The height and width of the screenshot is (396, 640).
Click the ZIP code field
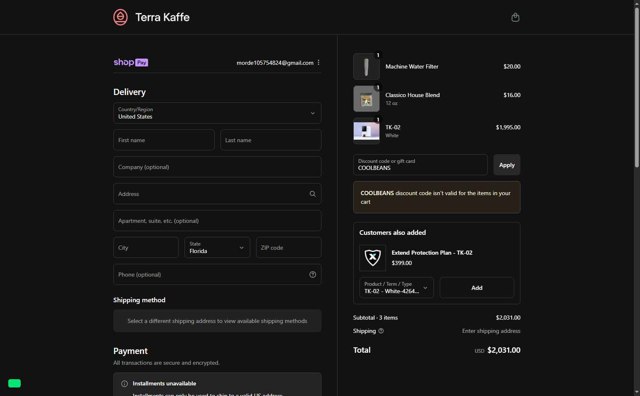tap(289, 247)
